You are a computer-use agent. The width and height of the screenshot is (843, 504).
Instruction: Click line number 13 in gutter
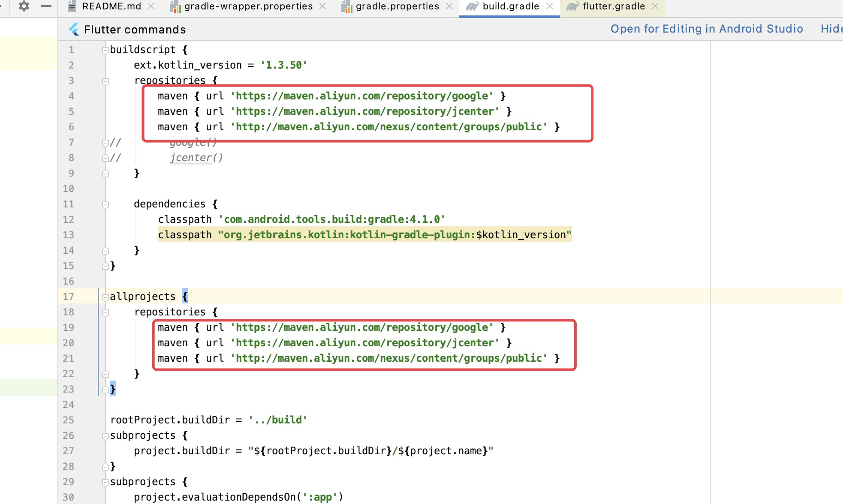pyautogui.click(x=69, y=235)
